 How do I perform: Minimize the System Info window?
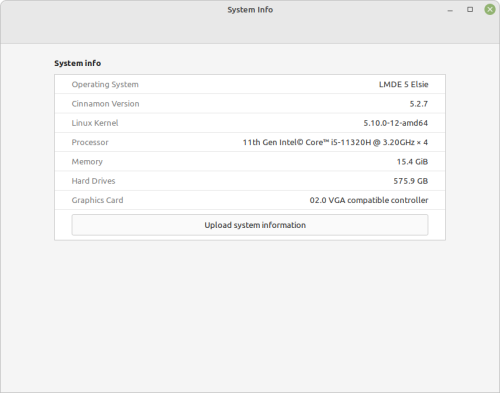[x=450, y=10]
